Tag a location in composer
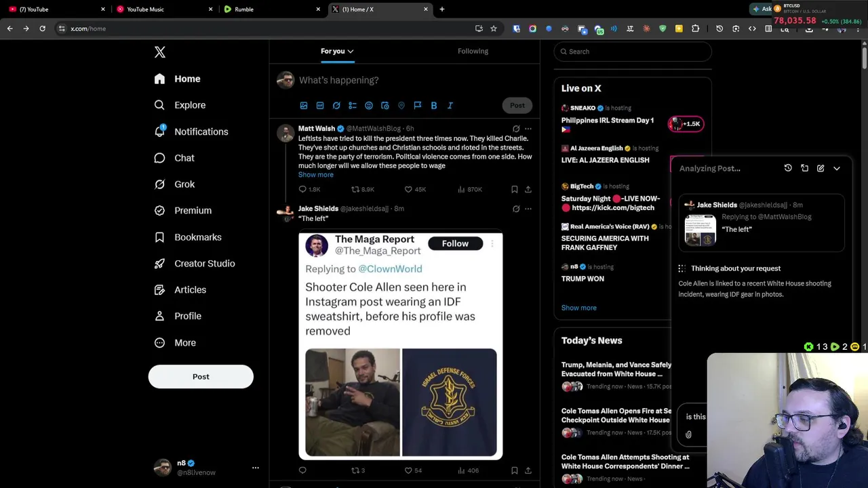Screen dimensions: 868x488 401,105
